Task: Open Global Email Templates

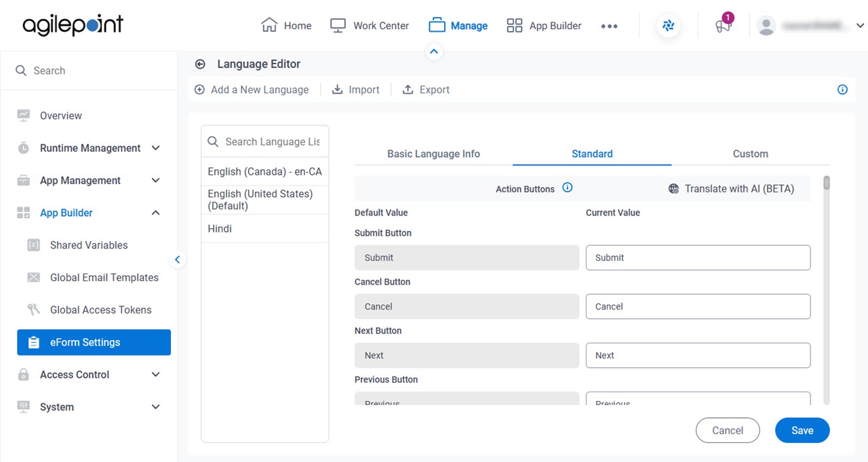Action: [104, 278]
